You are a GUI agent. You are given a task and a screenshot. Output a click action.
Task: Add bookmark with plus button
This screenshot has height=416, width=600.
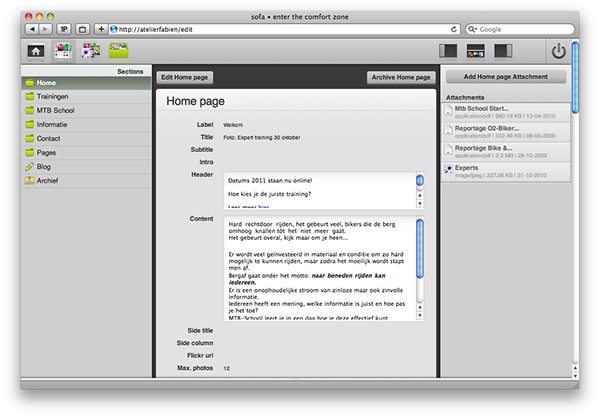[101, 29]
